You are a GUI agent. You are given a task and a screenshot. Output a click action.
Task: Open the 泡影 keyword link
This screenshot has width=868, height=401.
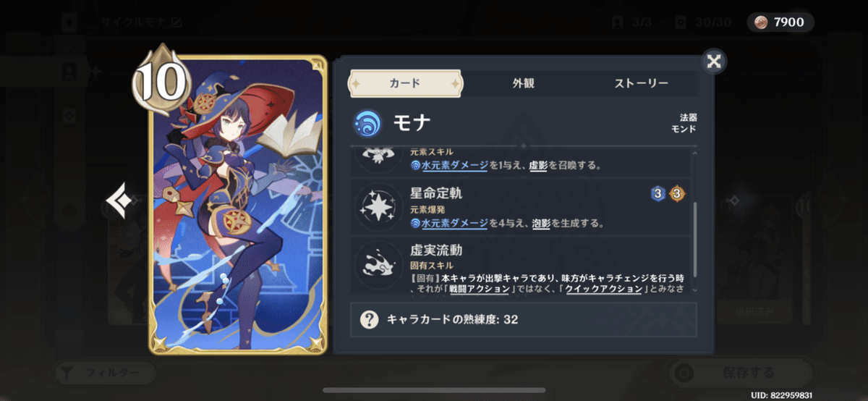coord(541,224)
